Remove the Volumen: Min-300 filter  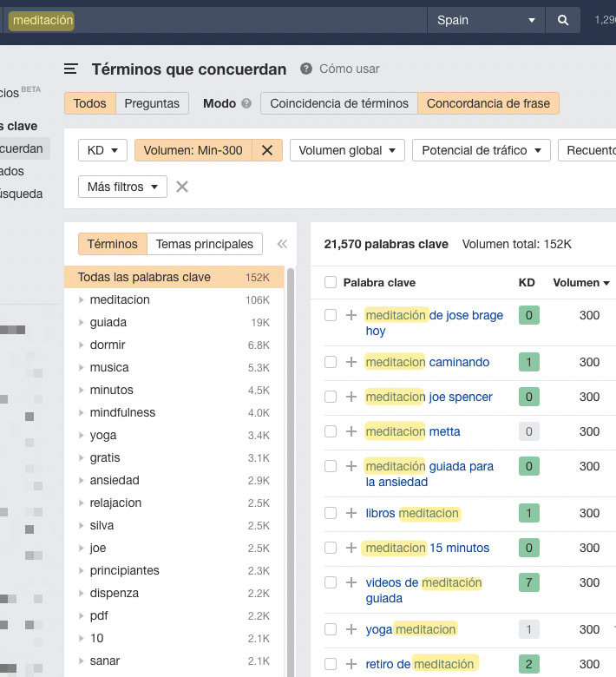(267, 150)
